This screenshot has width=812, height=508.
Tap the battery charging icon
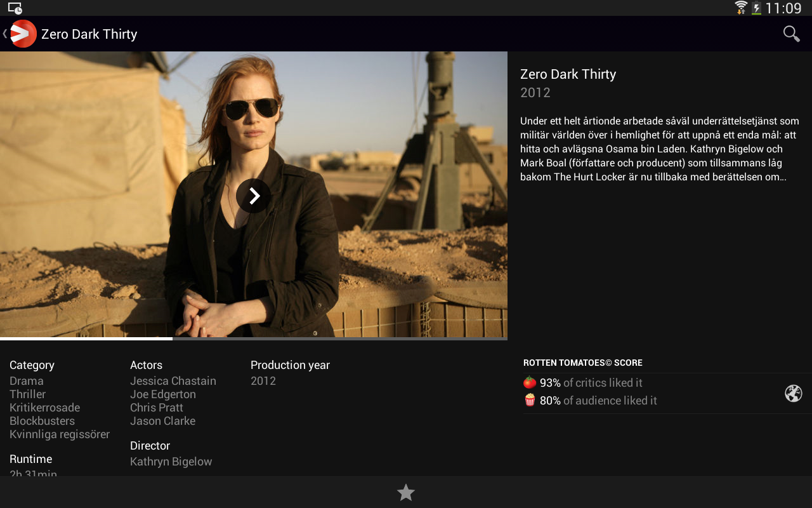(x=756, y=8)
